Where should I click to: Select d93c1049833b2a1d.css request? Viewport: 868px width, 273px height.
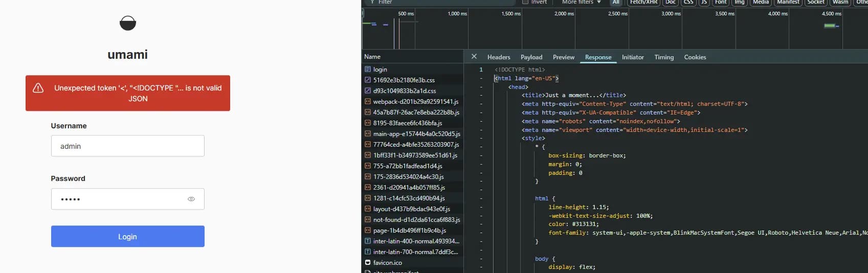click(412, 90)
